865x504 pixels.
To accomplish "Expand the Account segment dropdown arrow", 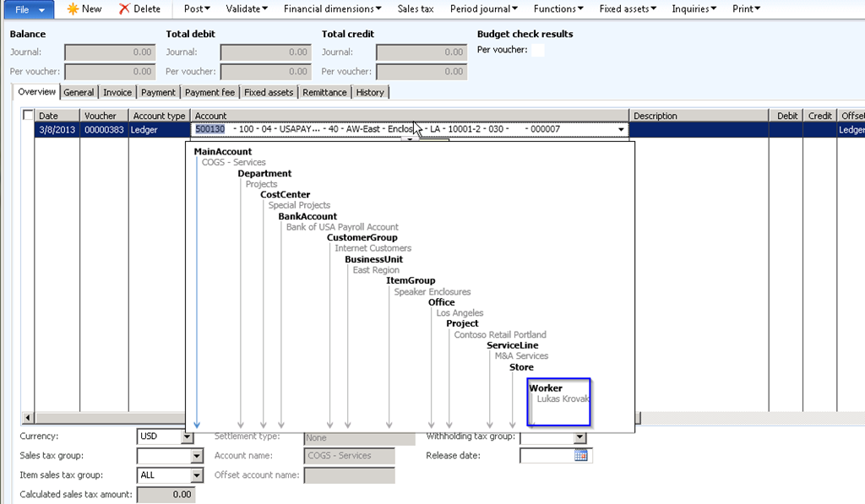I will click(x=622, y=130).
